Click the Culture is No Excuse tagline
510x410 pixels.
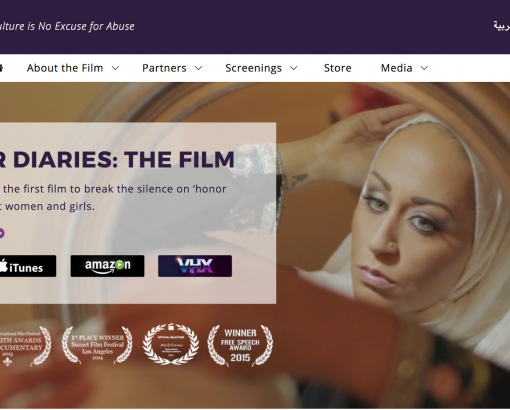[67, 26]
